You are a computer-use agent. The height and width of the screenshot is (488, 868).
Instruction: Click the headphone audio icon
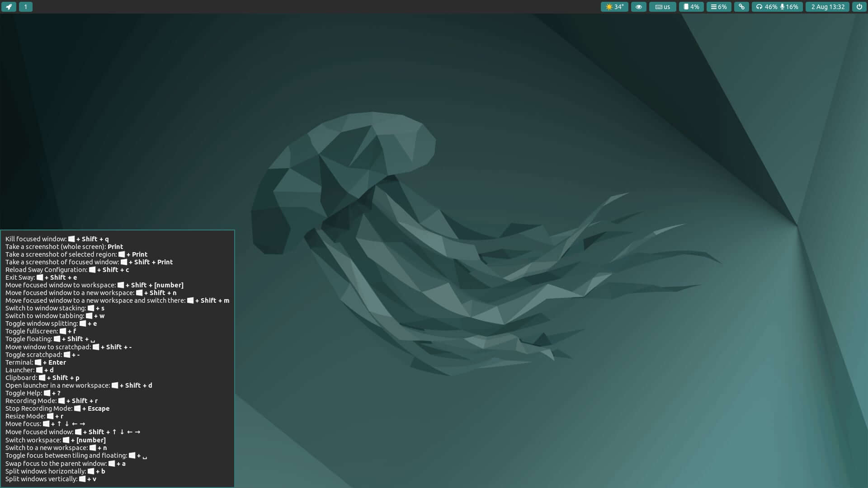click(x=759, y=7)
